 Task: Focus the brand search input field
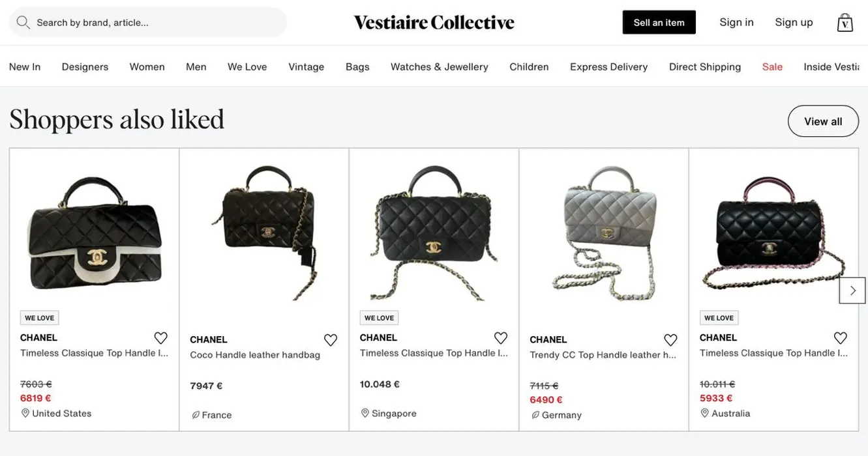point(157,22)
